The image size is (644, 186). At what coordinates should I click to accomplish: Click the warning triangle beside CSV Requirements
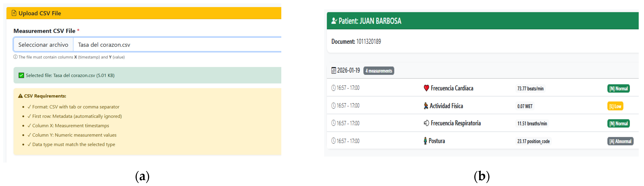21,96
